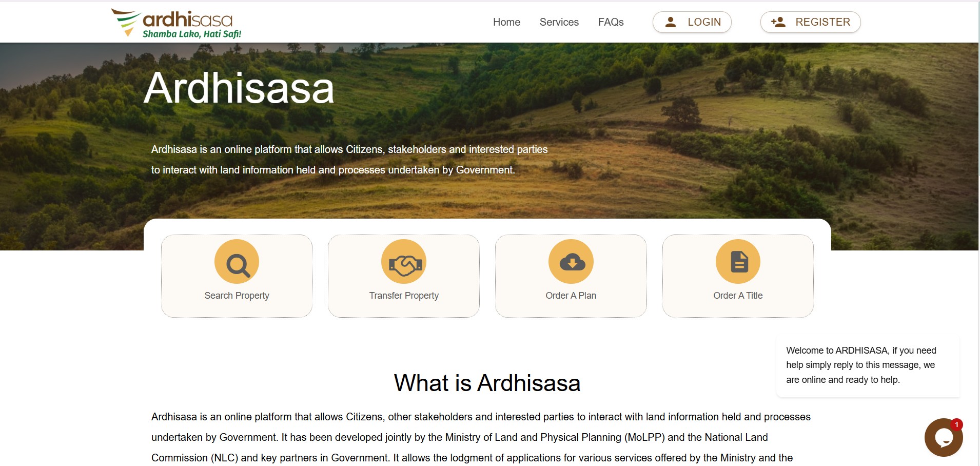Select the Order A Plan label
The image size is (980, 466).
[571, 296]
